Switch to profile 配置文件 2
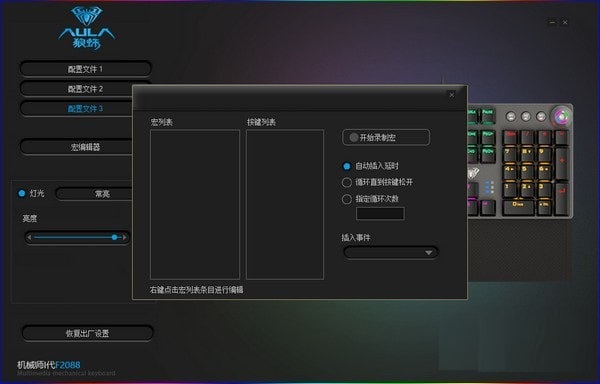Image resolution: width=600 pixels, height=384 pixels. click(85, 89)
